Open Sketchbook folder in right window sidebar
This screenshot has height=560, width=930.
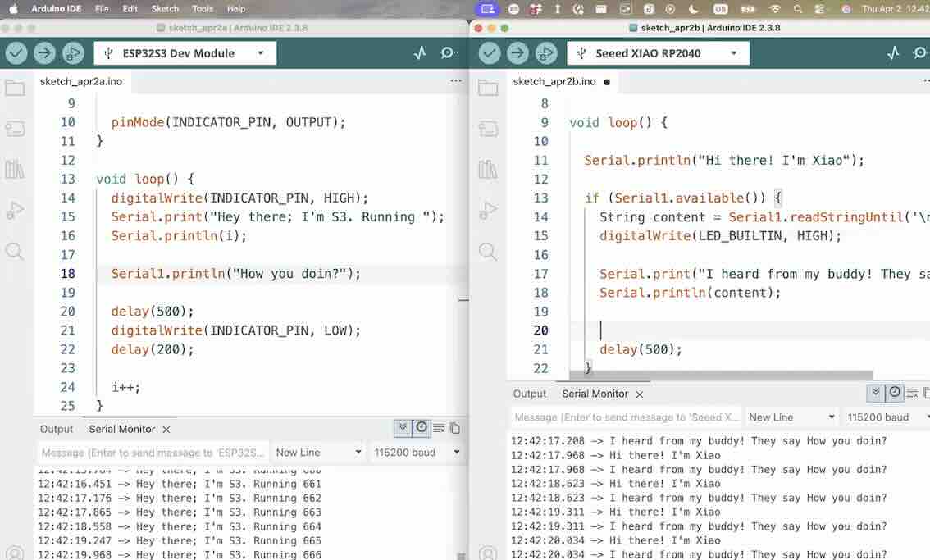488,89
